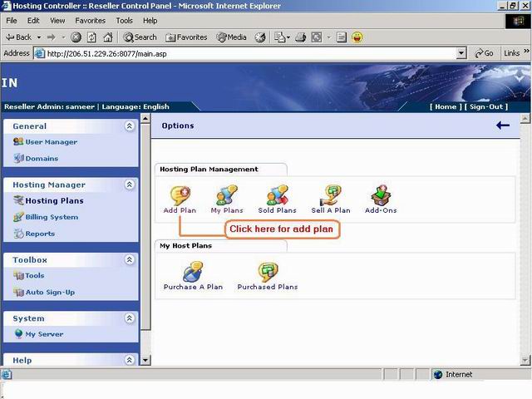Click the Go button next to address bar

click(x=484, y=53)
